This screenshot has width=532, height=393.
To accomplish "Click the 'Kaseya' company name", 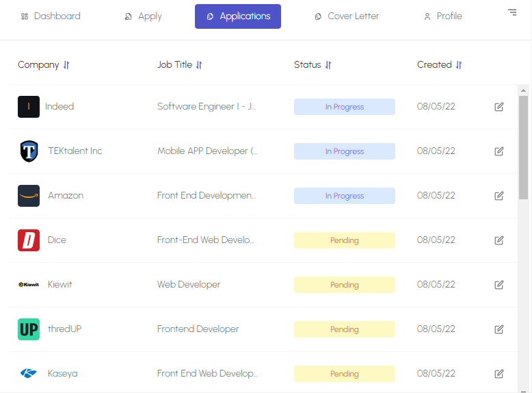I will 62,373.
